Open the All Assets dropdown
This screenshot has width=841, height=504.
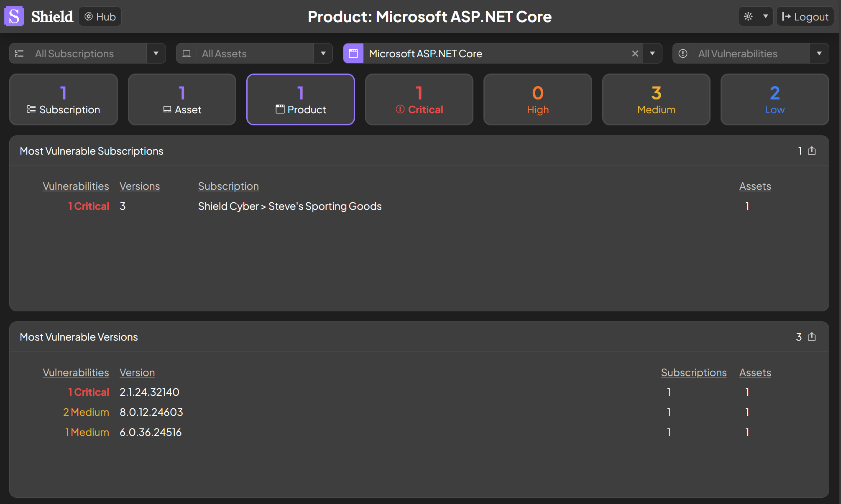[x=323, y=53]
